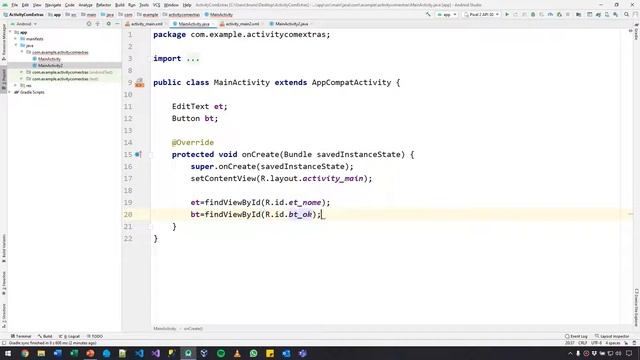Expand the res folder
Screen dimensions: 640x360
16,85
